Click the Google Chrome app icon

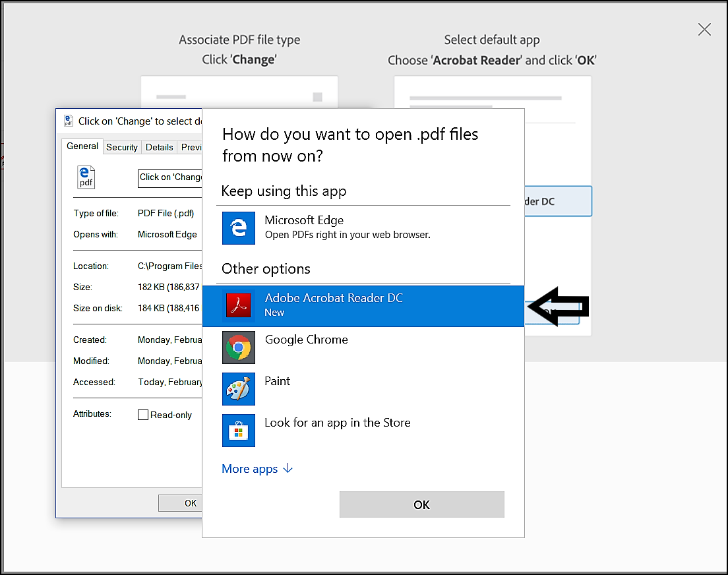pyautogui.click(x=239, y=348)
